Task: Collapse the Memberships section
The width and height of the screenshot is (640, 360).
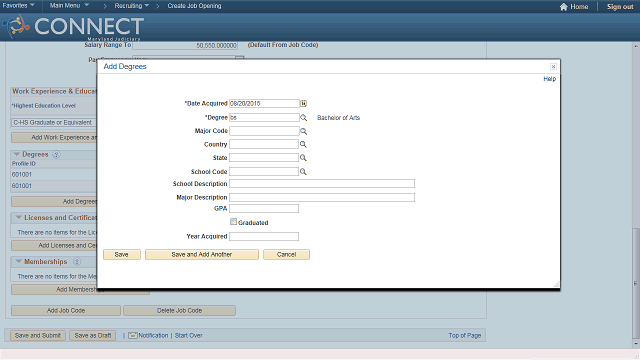Action: (18, 261)
